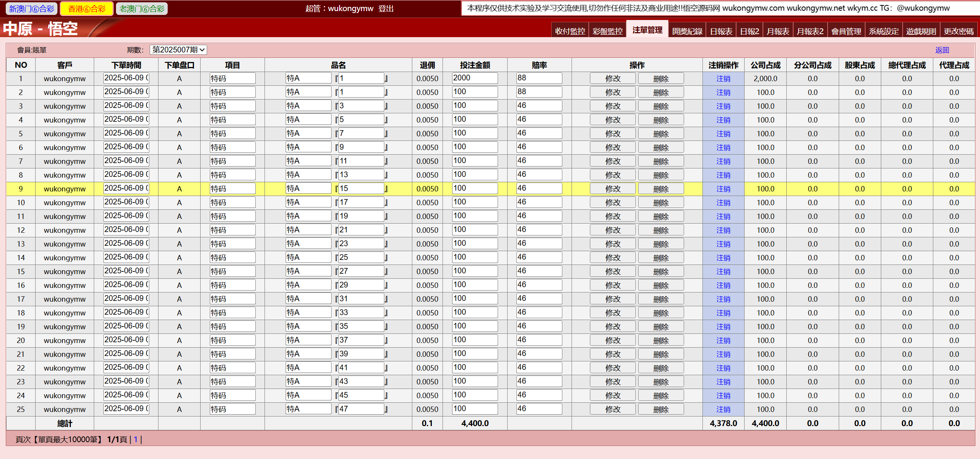Open the 開獎紀錄 menu
980x459 pixels.
(687, 31)
